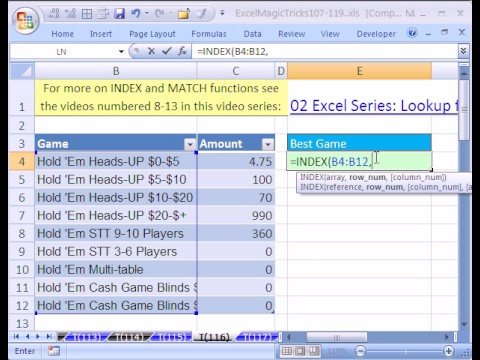This screenshot has width=480, height=360.
Task: Switch to Page Break Preview icon
Action: (313, 351)
